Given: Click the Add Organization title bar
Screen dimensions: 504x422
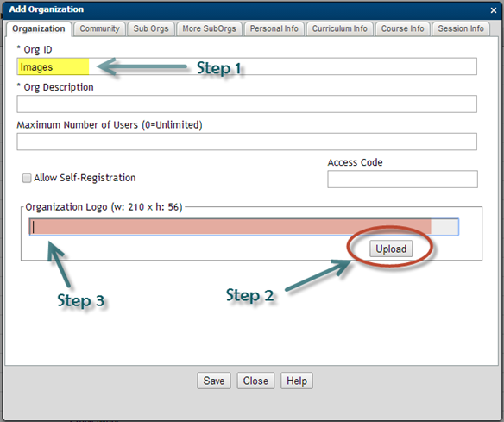Looking at the screenshot, I should 244,10.
